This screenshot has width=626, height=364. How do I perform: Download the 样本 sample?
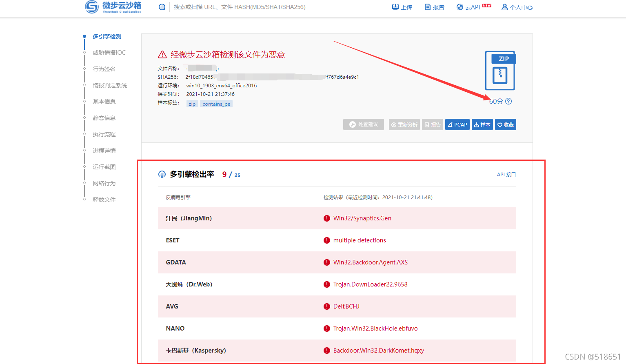click(x=482, y=124)
